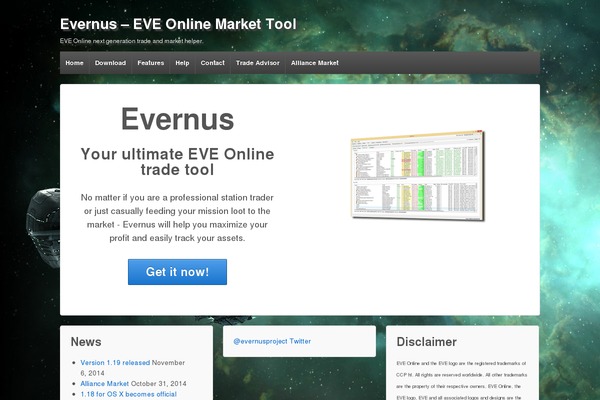The image size is (600, 400).
Task: Open the Evernus application screenshot thumbnail
Action: 418,176
